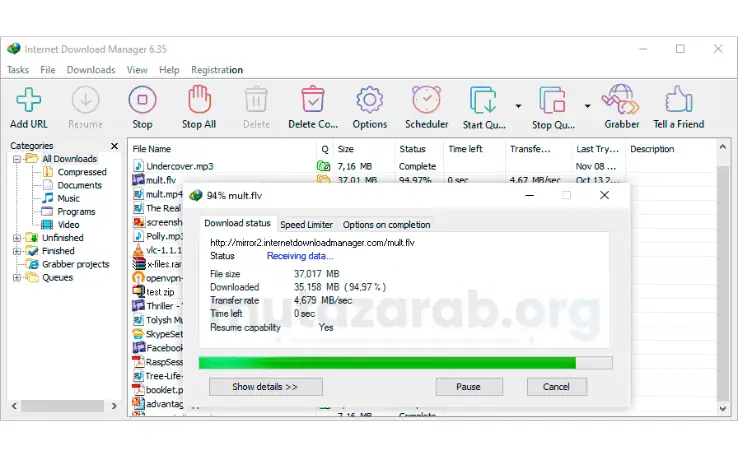Open the Scheduler clock icon
Screen dimensions: 738x458
(x=426, y=99)
